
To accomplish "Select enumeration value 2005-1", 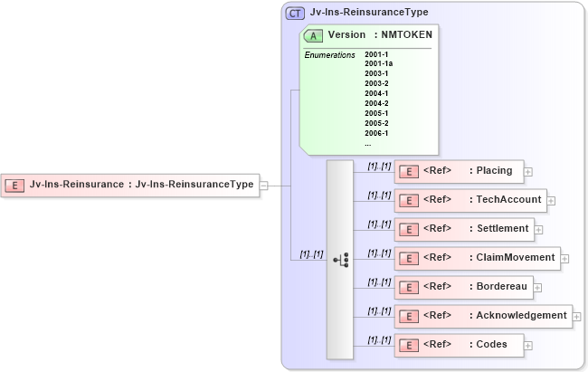I will tap(376, 113).
